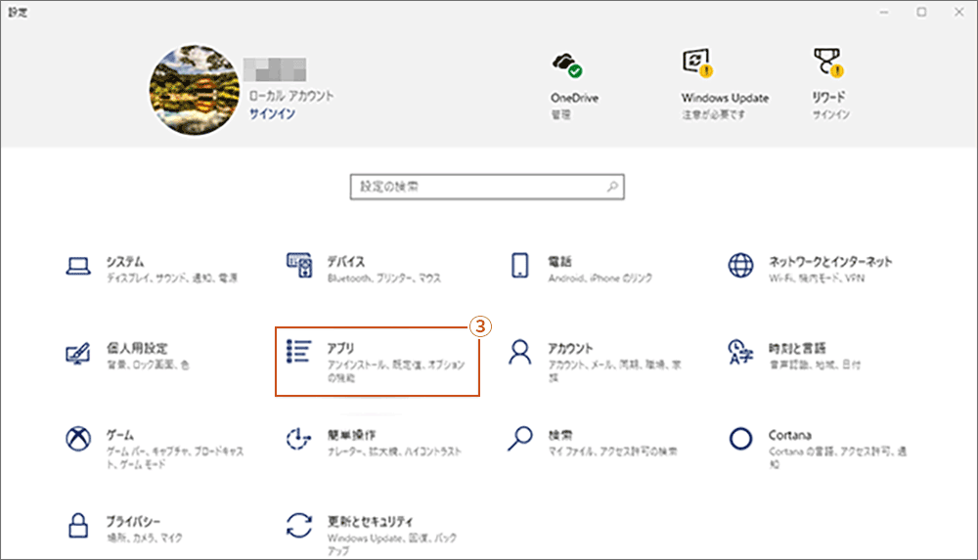Click the Windows Update status icon
The image size is (978, 560).
coord(696,63)
